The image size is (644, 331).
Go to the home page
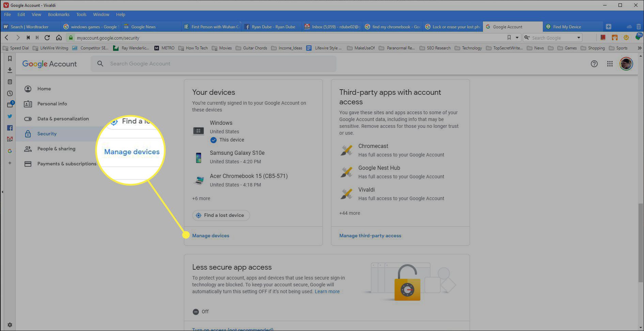[x=59, y=37]
